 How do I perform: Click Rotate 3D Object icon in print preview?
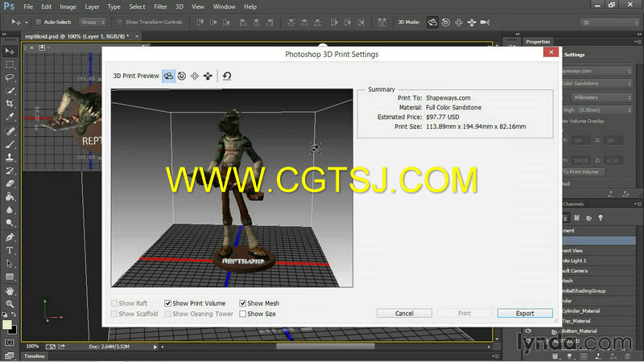point(168,76)
